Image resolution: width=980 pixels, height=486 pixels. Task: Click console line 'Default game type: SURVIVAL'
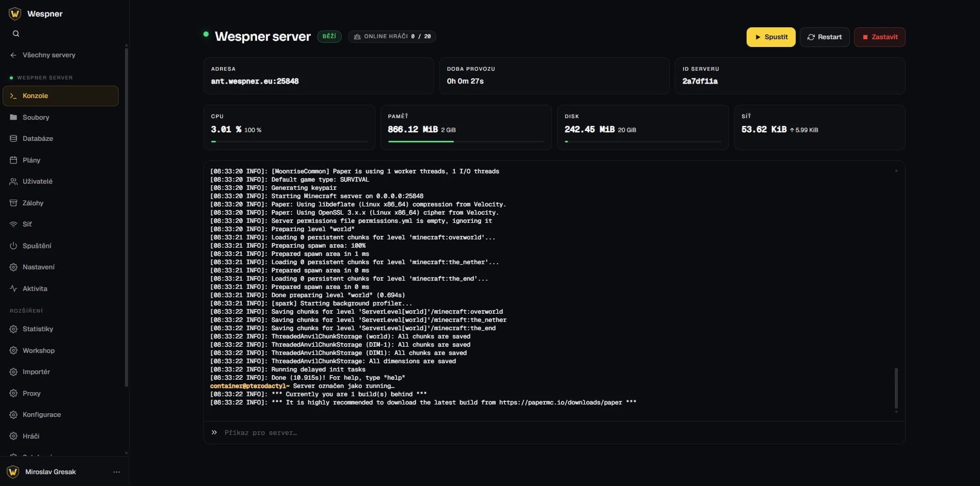pyautogui.click(x=290, y=180)
